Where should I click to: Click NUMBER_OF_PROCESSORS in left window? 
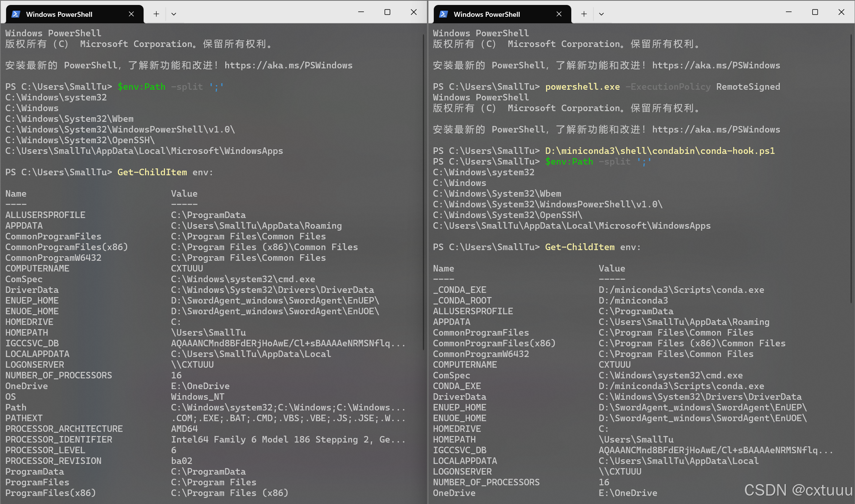59,375
